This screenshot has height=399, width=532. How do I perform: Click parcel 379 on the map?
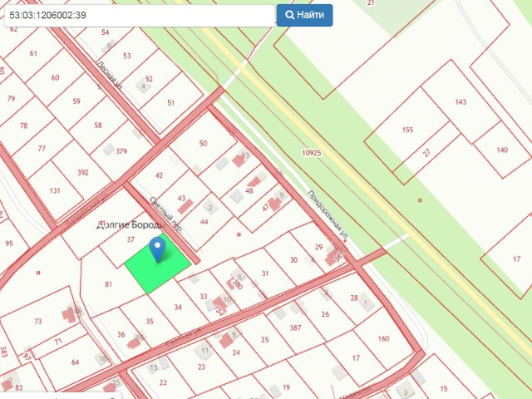(121, 151)
